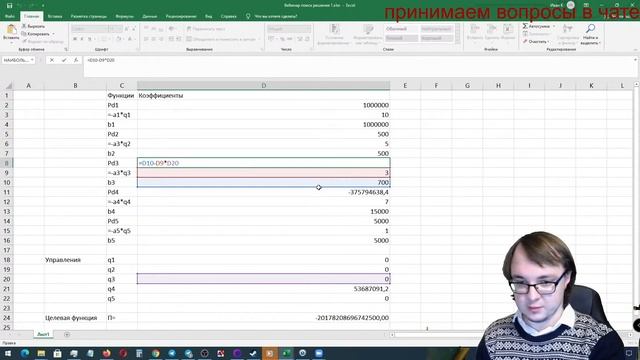Click the Cut (Вырезать) scissors icon
The width and height of the screenshot is (640, 360).
[24, 26]
